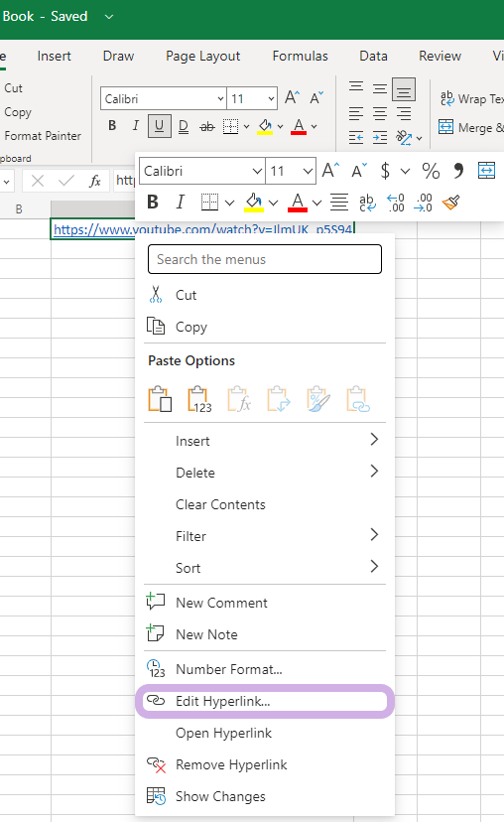The image size is (504, 822).
Task: Align text right in ribbon
Action: [404, 113]
